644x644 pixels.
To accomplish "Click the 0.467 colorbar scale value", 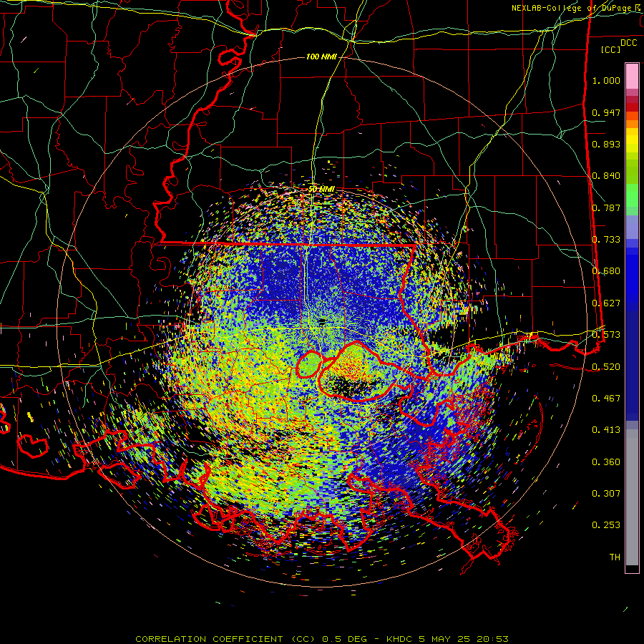I will point(606,399).
